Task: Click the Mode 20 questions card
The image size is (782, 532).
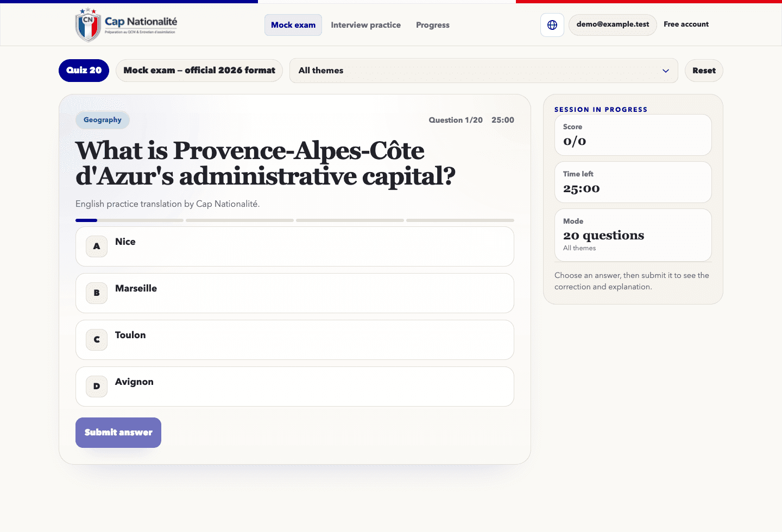Action: click(x=633, y=235)
